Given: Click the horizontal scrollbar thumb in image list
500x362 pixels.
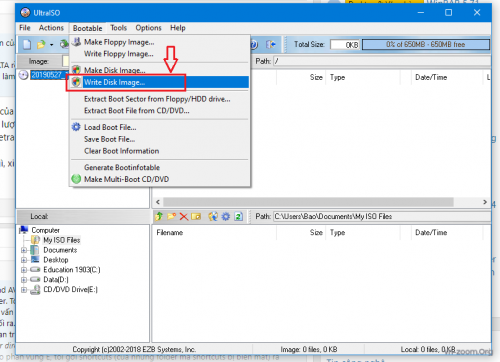Looking at the screenshot, I should (308, 202).
